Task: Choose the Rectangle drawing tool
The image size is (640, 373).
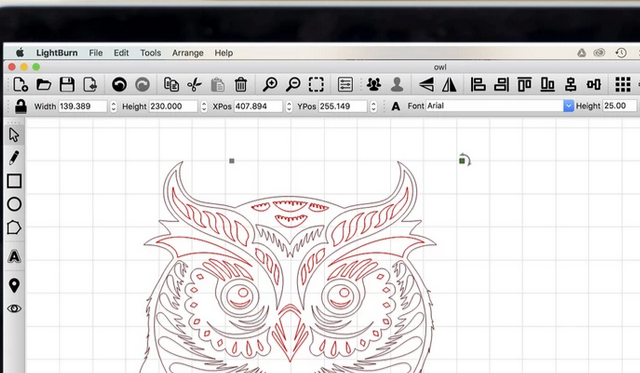Action: (14, 181)
